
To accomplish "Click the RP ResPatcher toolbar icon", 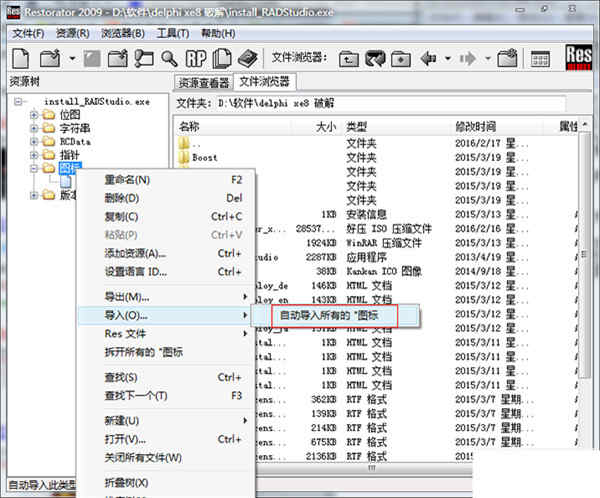I will coord(196,59).
